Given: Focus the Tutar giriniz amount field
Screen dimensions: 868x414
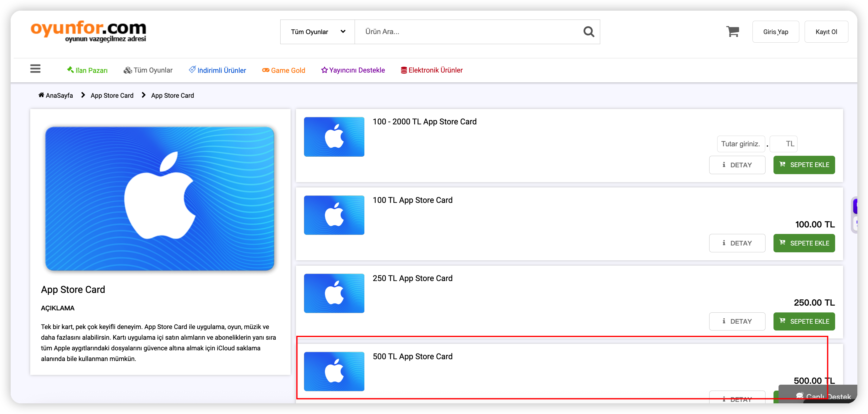Looking at the screenshot, I should coord(741,144).
